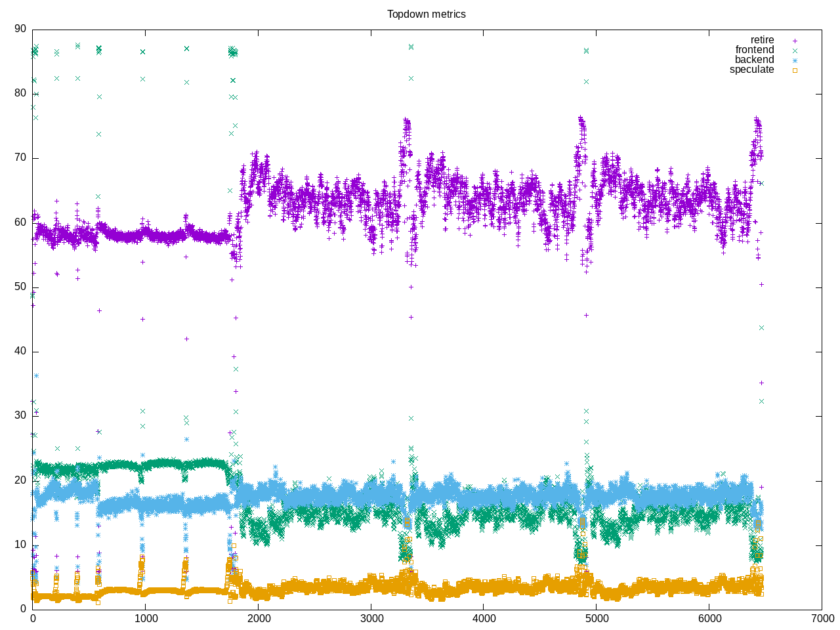Viewport: 840px width, 630px height.
Task: Select the 20 y-axis tick label
Action: (20, 480)
